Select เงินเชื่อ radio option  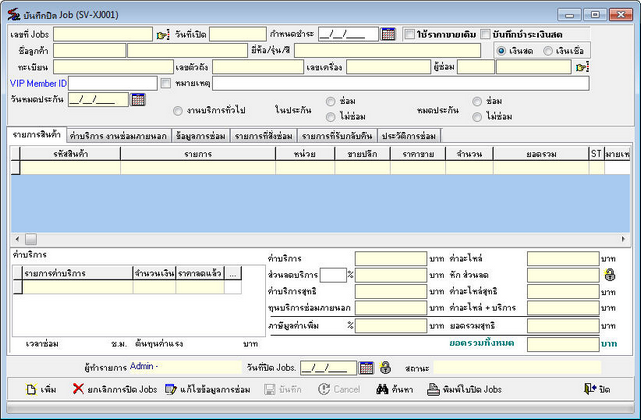click(548, 51)
